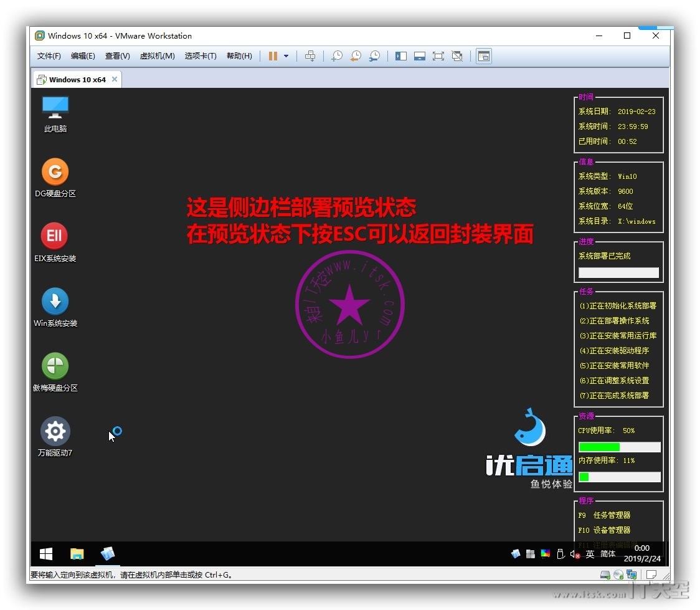The height and width of the screenshot is (610, 700).
Task: Click the memory usage bar
Action: [619, 477]
